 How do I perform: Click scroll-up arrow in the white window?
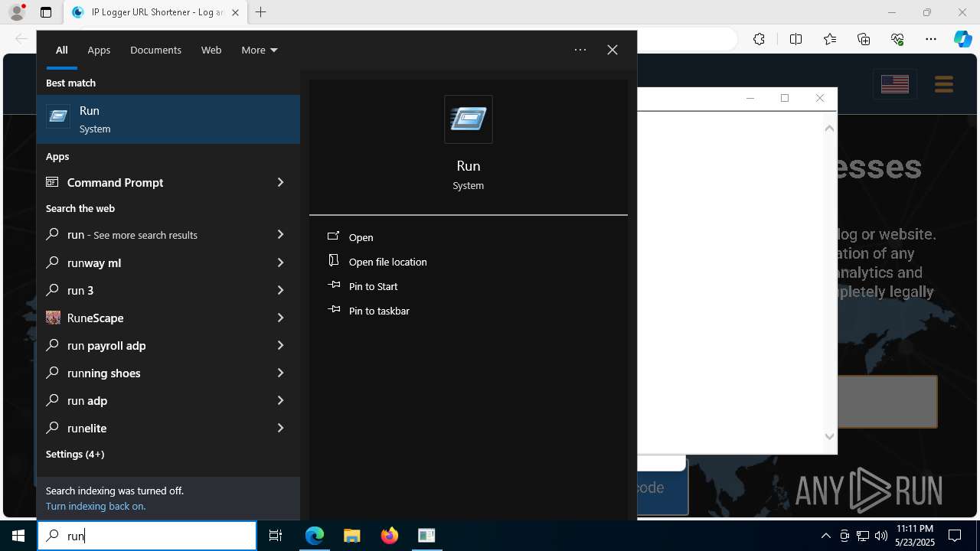click(829, 129)
